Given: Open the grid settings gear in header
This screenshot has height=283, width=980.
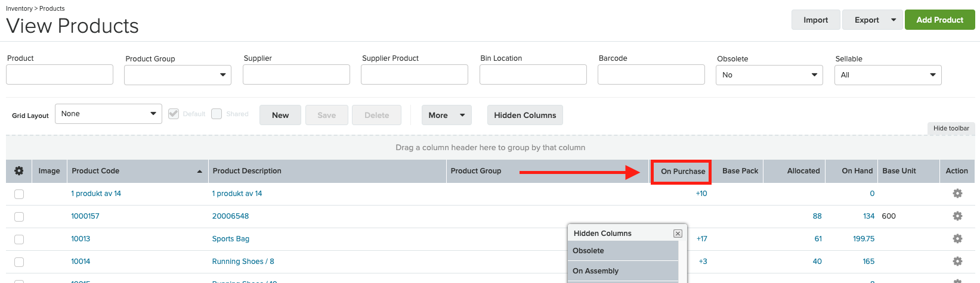Looking at the screenshot, I should coord(18,171).
